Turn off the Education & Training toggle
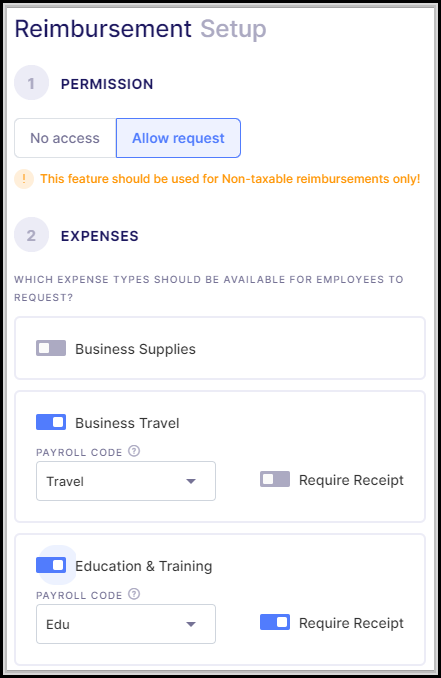 click(x=51, y=565)
